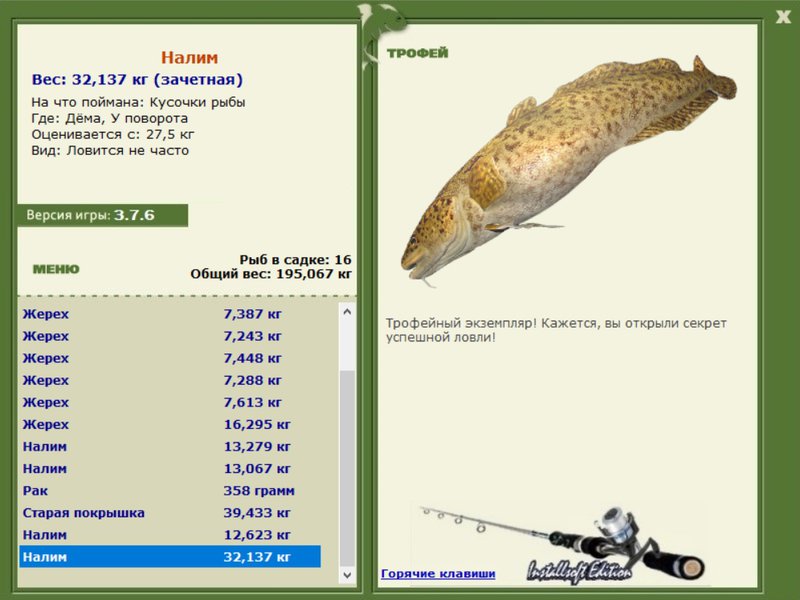Select the Жерех 7,243 кг row
The width and height of the screenshot is (800, 600).
click(170, 336)
